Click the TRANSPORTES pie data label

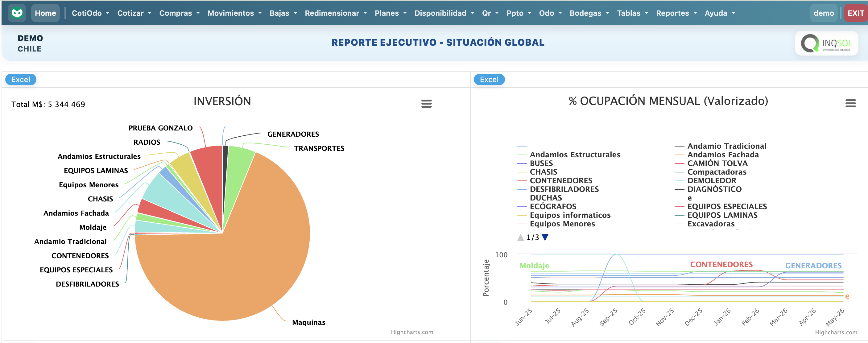[319, 148]
